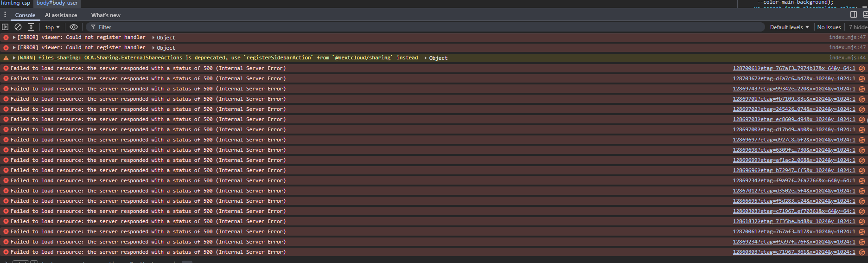Viewport: 868px width, 263px height.
Task: Click the AI icon beside 12870061?etag=767af3…b17&x=1024
Action: pyautogui.click(x=862, y=231)
